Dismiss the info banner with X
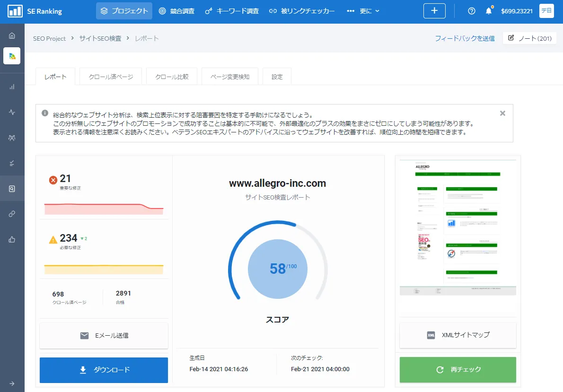Viewport: 563px width, 392px height. pos(502,113)
